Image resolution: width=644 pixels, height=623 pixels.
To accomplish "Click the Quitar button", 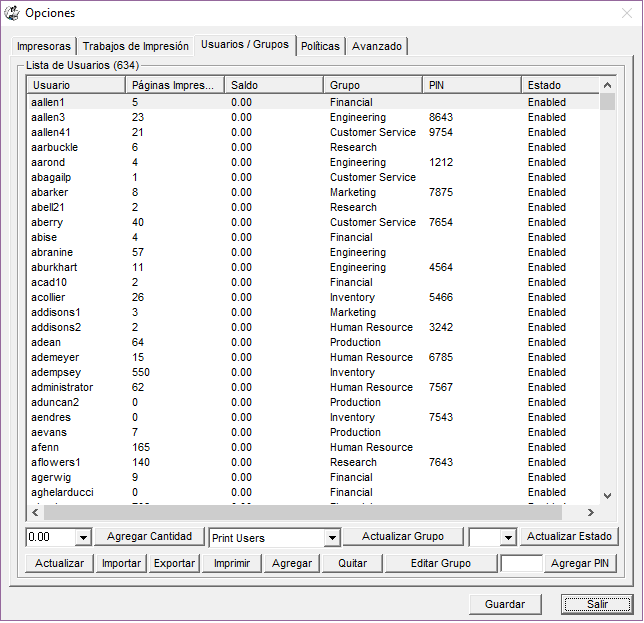I will pyautogui.click(x=352, y=563).
